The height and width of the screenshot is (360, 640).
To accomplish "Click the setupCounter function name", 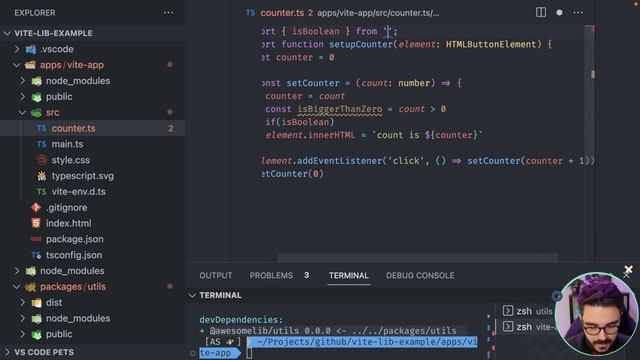I will coord(361,44).
